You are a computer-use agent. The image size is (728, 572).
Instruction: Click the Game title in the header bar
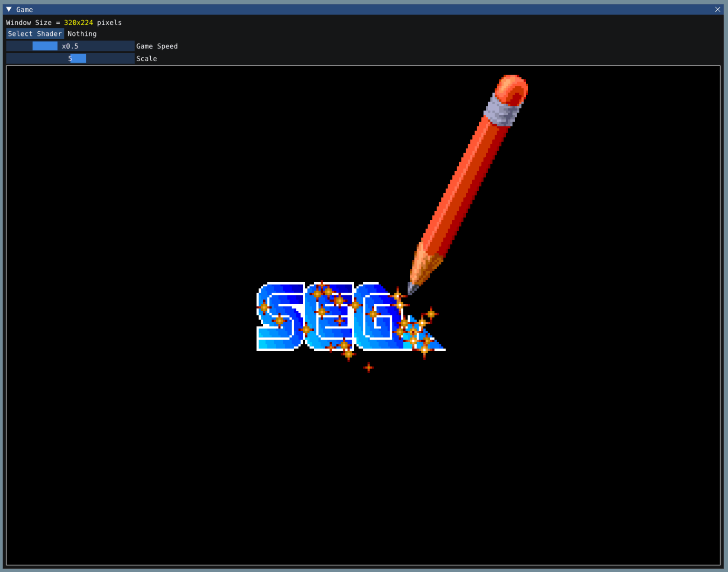(x=25, y=9)
